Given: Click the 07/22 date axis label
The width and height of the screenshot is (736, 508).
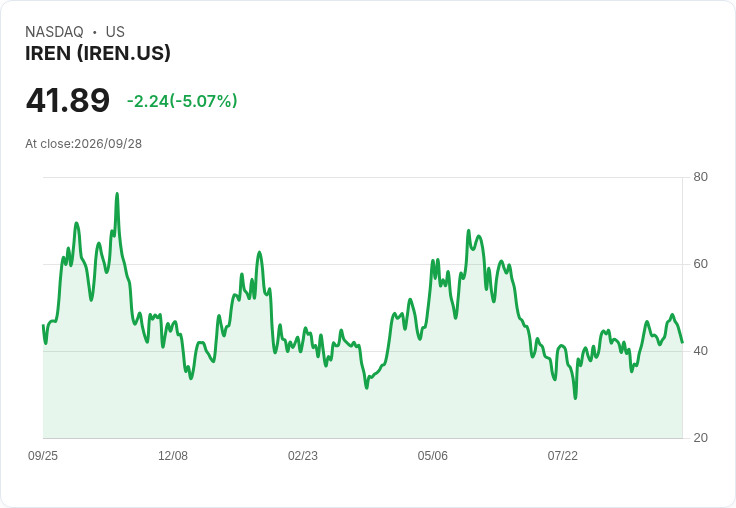Looking at the screenshot, I should [x=562, y=455].
